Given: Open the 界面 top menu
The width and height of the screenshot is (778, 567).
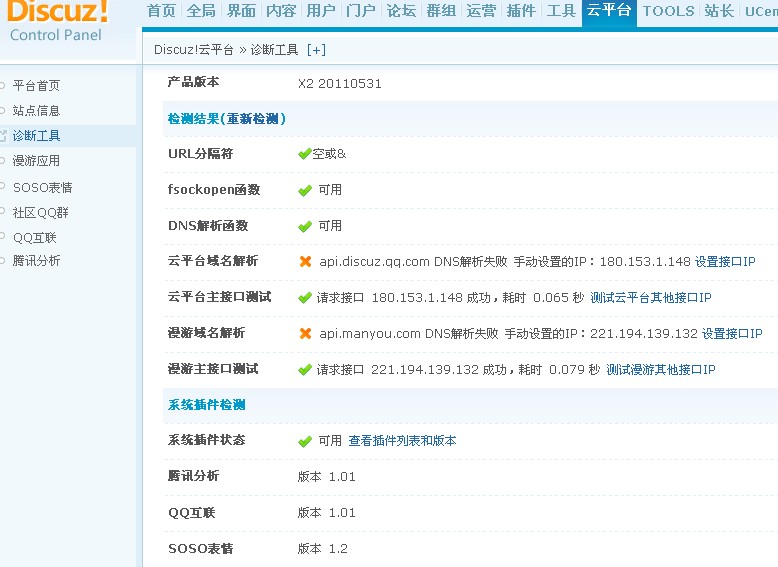Looking at the screenshot, I should coord(241,10).
